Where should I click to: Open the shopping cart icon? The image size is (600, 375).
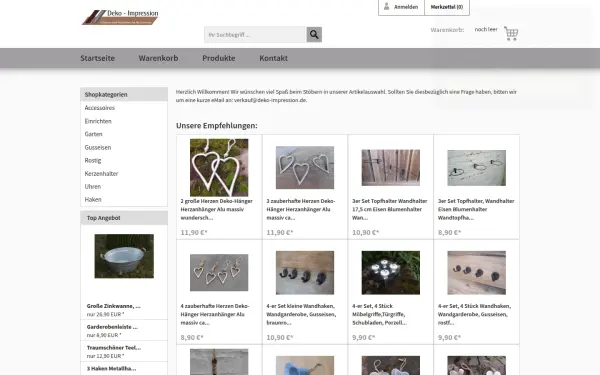(x=511, y=33)
